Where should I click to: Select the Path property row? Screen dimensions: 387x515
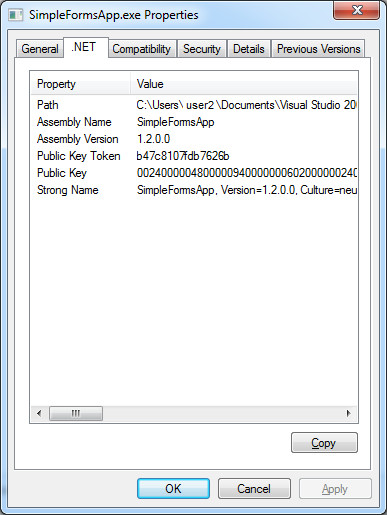tap(194, 105)
